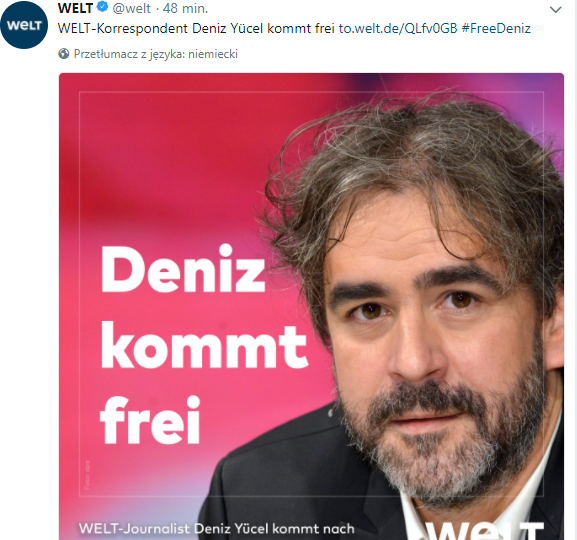
Task: Follow the to.welt.de/QLfv0GB link
Action: click(398, 28)
